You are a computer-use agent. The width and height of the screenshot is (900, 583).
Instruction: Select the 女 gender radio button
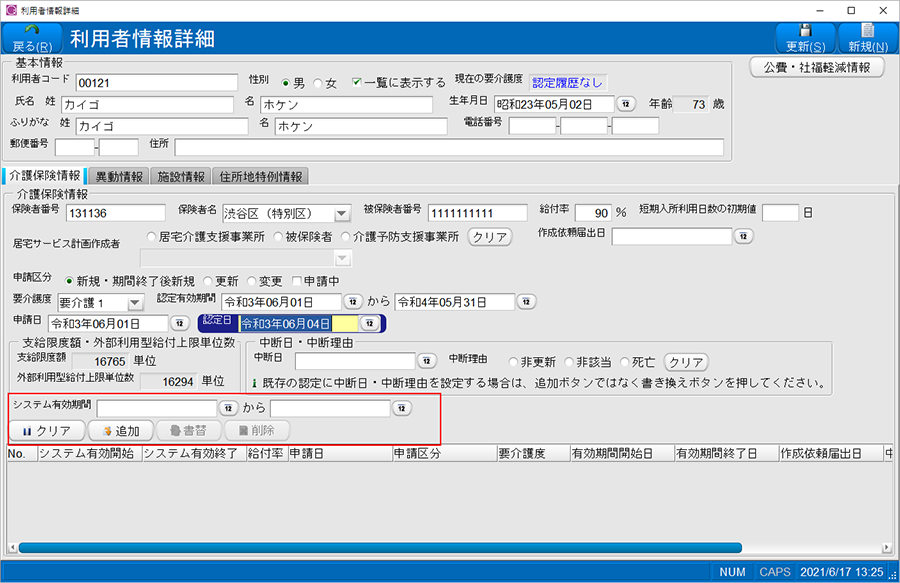(320, 83)
